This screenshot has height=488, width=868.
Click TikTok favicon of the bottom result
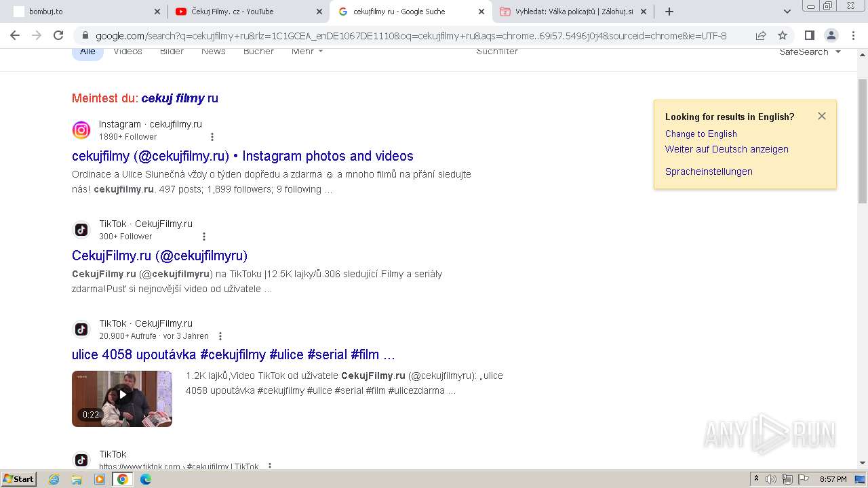coord(81,460)
